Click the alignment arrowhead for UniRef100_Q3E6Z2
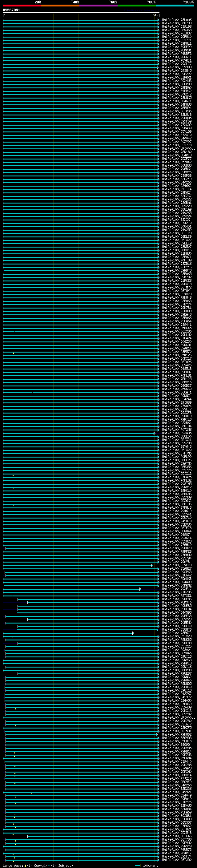Viewport: 197px width, 868px height. tap(133, 633)
